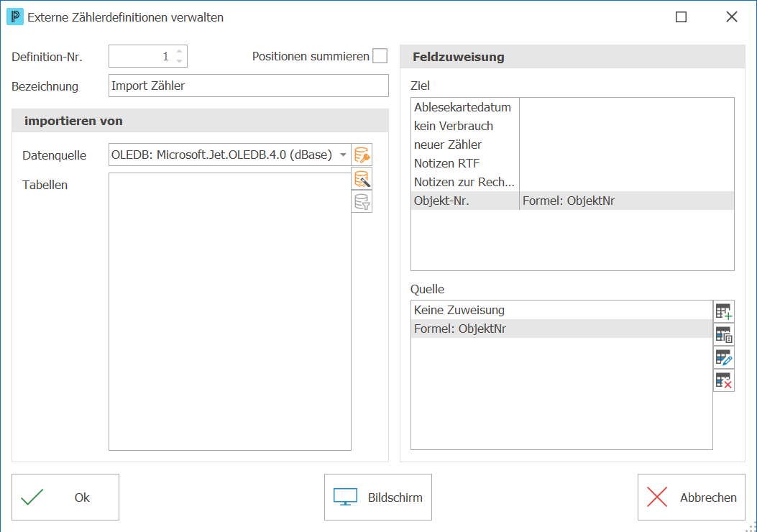Enable Positionen summieren checkbox
The width and height of the screenshot is (757, 532).
click(x=380, y=56)
